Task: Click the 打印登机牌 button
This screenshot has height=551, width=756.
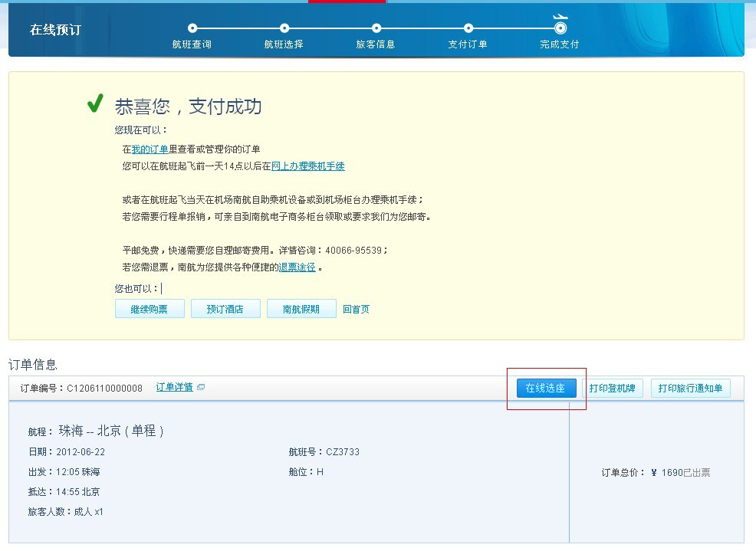Action: tap(612, 389)
